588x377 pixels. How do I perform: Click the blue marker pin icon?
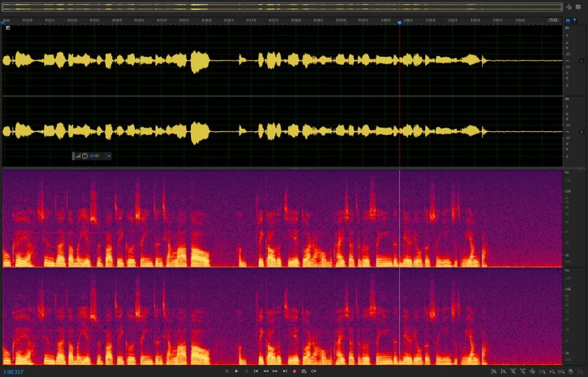pos(574,21)
